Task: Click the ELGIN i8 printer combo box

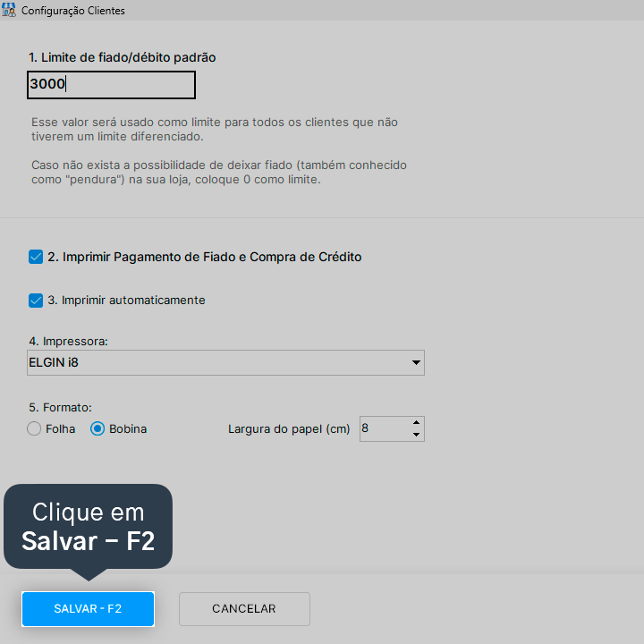Action: pyautogui.click(x=225, y=362)
